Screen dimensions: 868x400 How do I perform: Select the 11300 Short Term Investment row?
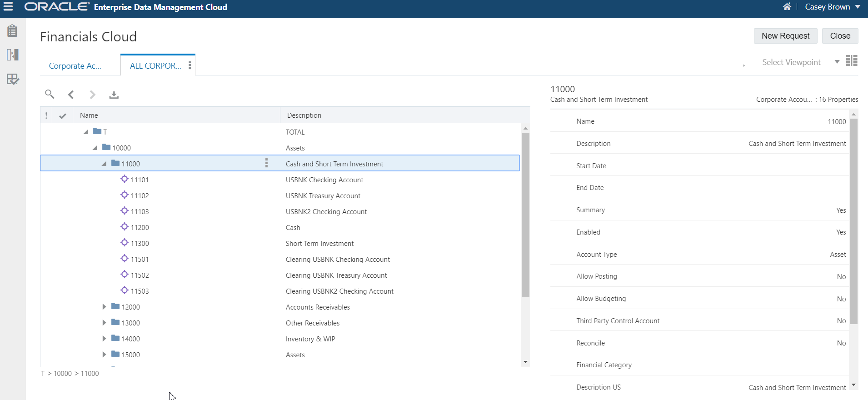(x=280, y=244)
